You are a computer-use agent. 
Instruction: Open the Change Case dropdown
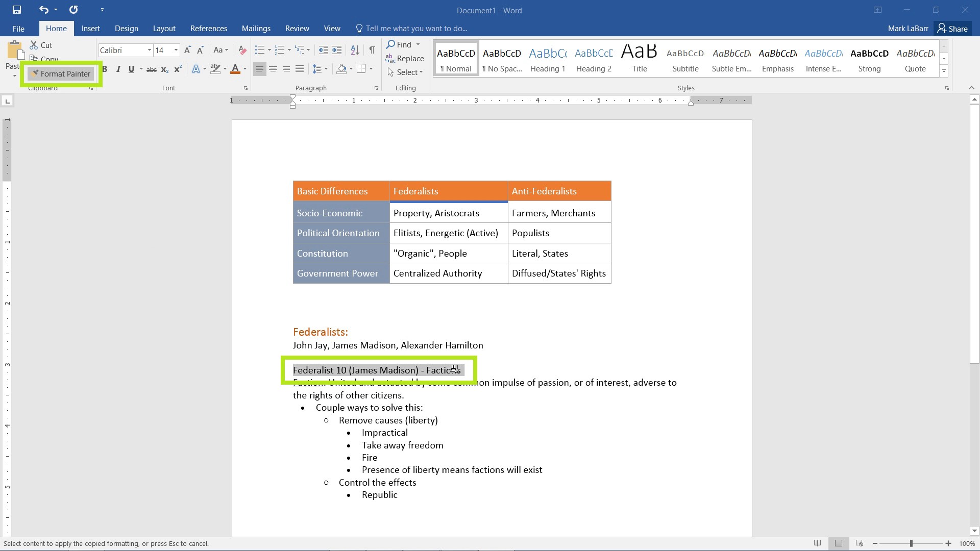click(221, 50)
